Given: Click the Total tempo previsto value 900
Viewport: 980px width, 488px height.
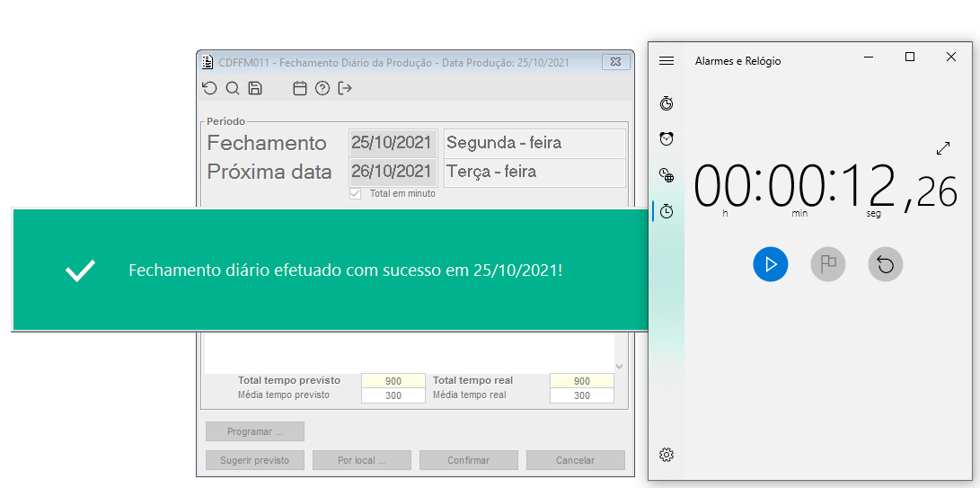Looking at the screenshot, I should [393, 381].
